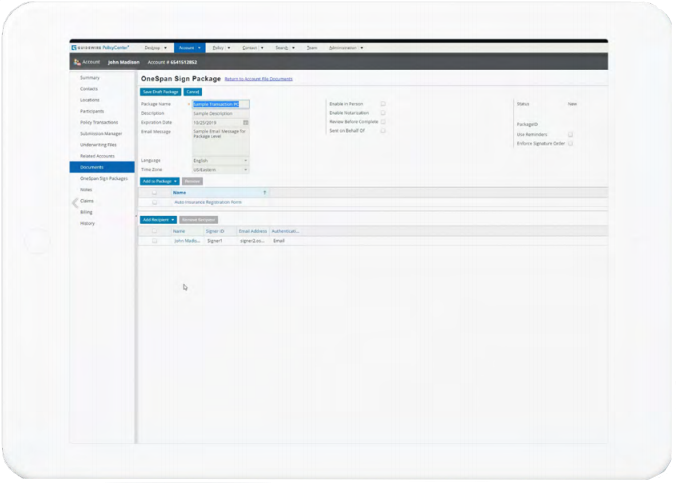Select Documents in the sidebar
This screenshot has height=483, width=678.
point(102,167)
